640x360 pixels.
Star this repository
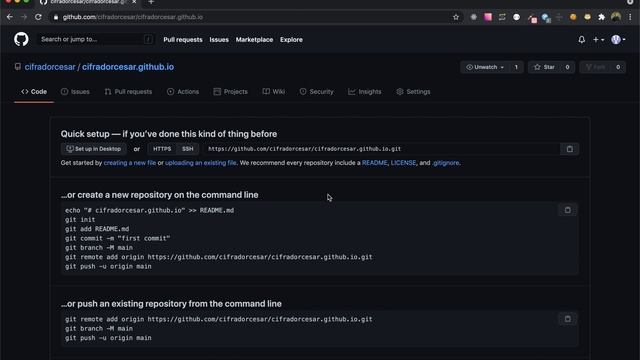click(544, 67)
